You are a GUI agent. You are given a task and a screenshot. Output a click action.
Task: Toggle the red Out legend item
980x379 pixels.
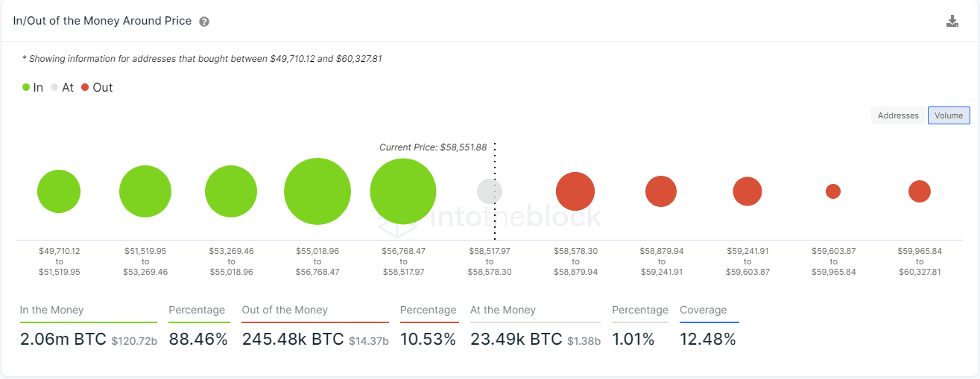[97, 87]
